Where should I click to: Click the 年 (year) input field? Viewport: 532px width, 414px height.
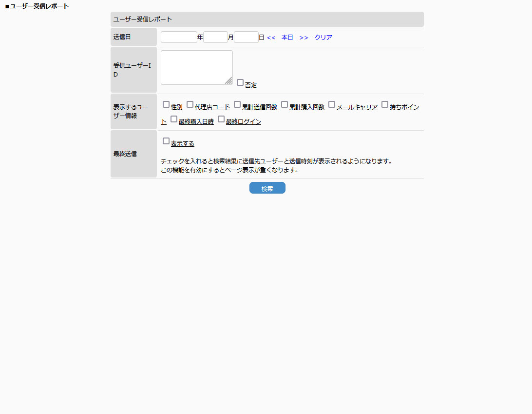pyautogui.click(x=179, y=38)
